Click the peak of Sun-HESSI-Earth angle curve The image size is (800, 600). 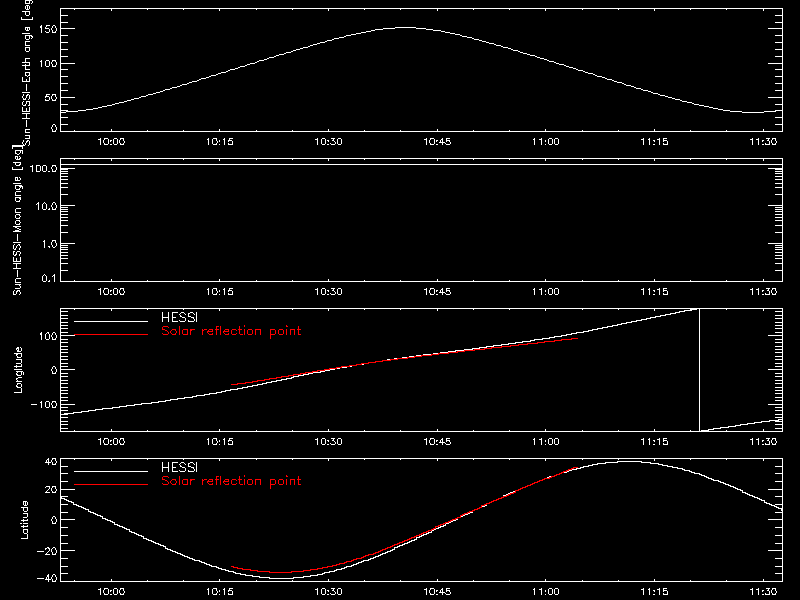pos(405,28)
